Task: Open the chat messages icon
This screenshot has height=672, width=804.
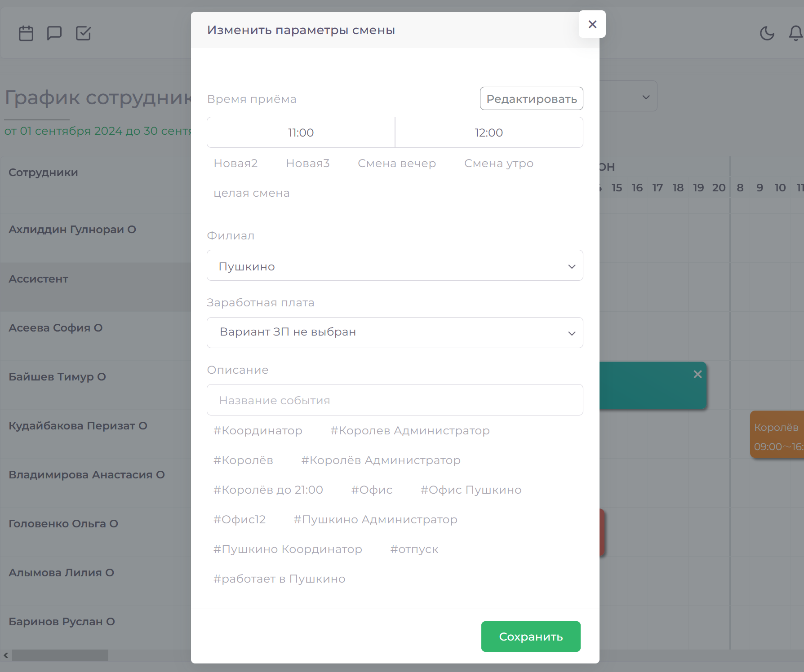Action: 54,33
